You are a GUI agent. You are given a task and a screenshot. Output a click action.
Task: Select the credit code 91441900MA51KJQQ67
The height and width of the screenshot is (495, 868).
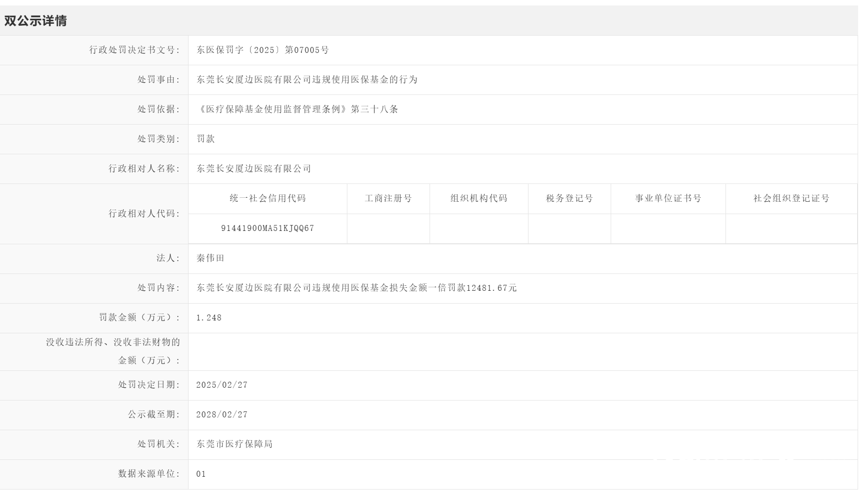(x=268, y=228)
